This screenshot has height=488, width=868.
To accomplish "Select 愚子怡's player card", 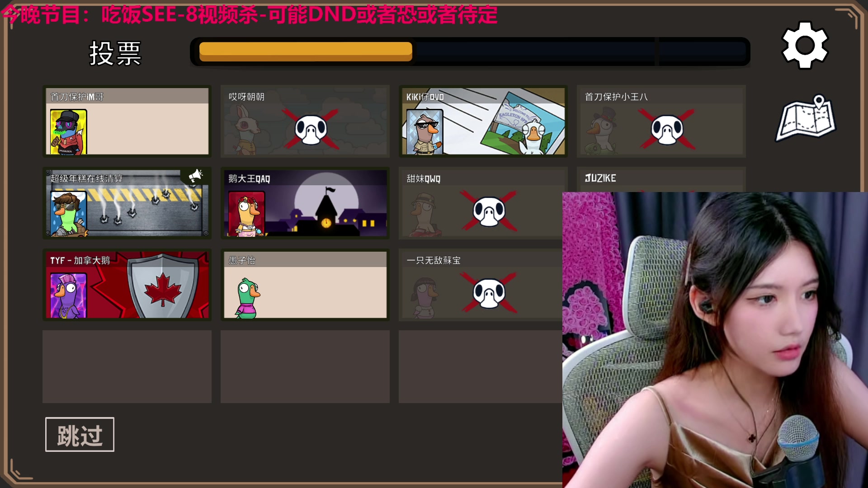I will coord(305,285).
